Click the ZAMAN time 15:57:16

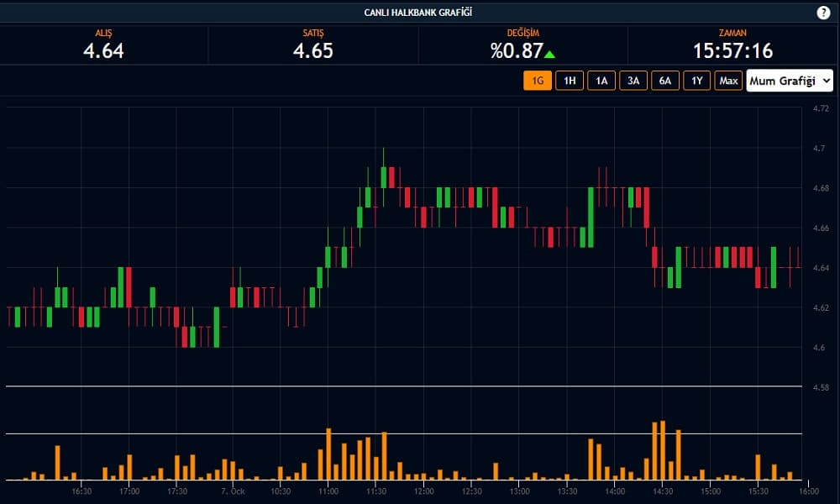732,51
